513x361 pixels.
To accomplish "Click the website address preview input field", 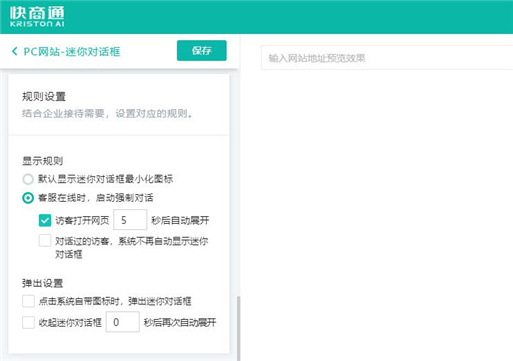I will pos(387,58).
